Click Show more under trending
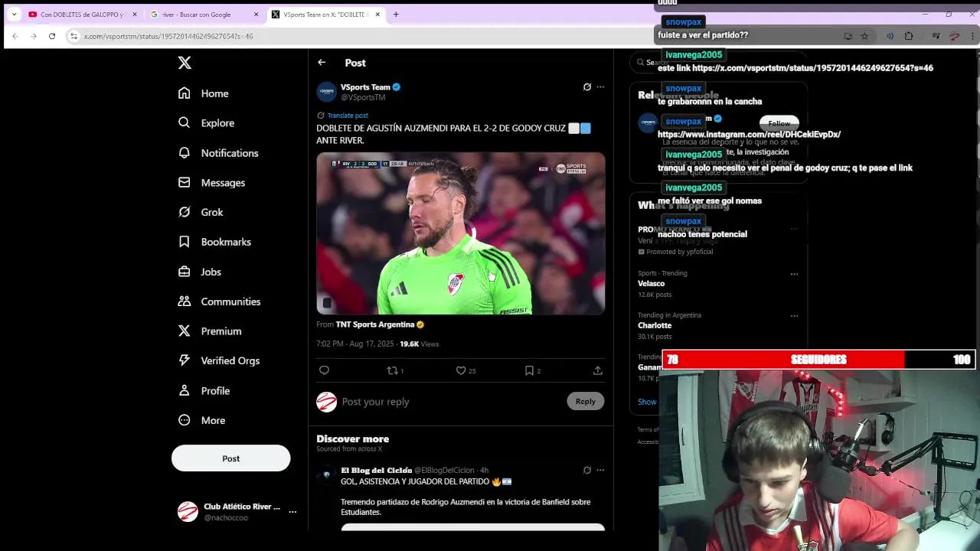Image resolution: width=980 pixels, height=551 pixels. click(x=647, y=402)
